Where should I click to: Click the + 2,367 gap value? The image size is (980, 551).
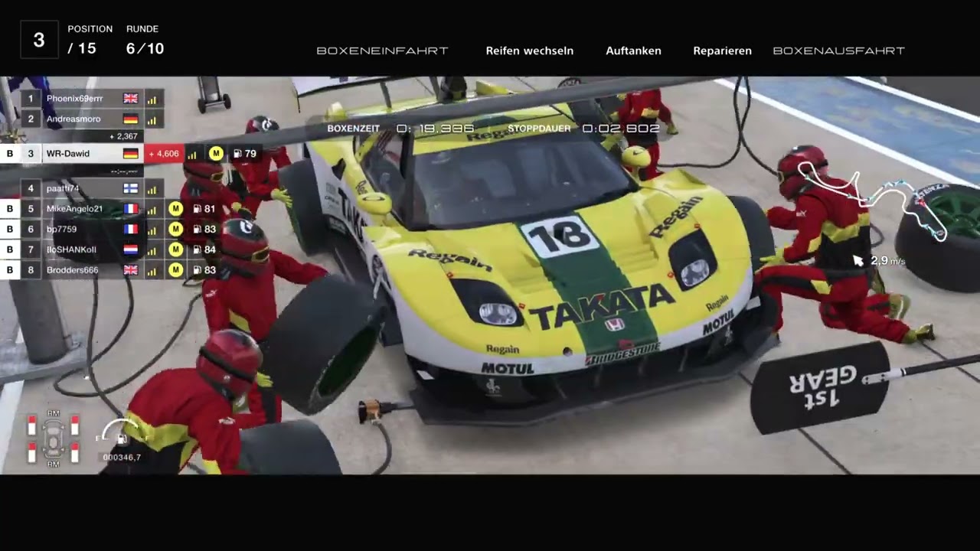coord(123,136)
